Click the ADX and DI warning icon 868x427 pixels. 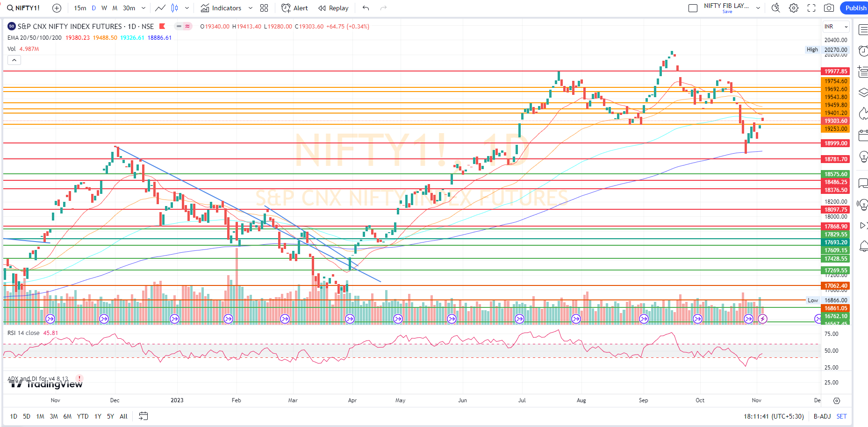click(x=80, y=378)
